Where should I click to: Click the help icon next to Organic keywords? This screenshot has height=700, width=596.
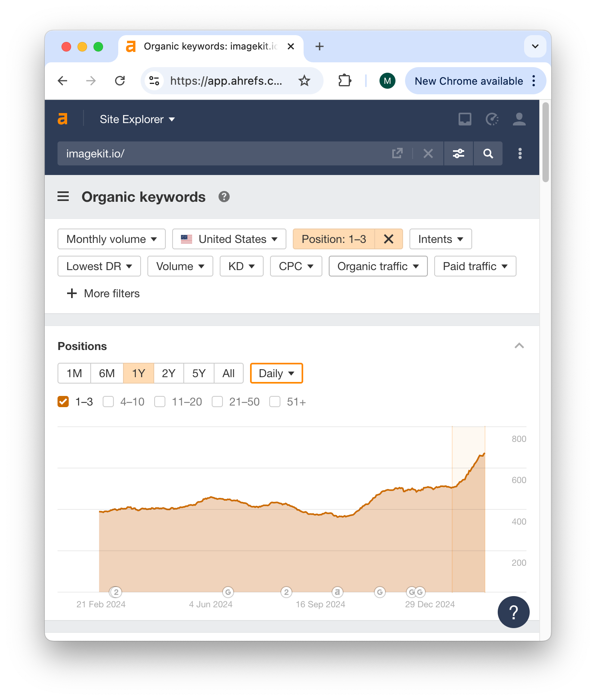(x=224, y=197)
